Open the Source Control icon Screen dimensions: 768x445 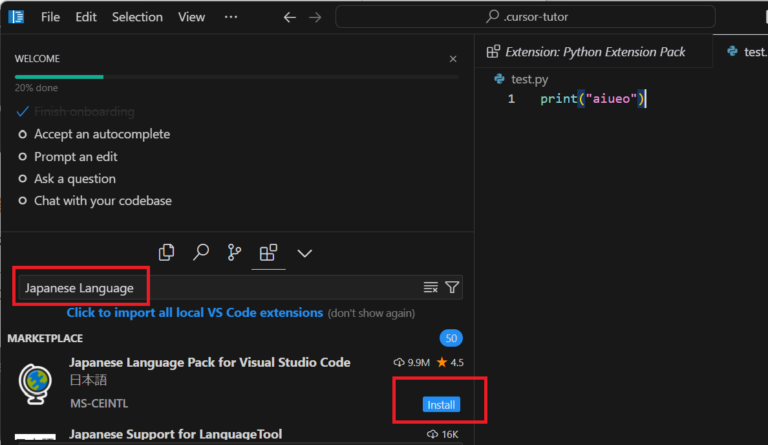coord(234,253)
